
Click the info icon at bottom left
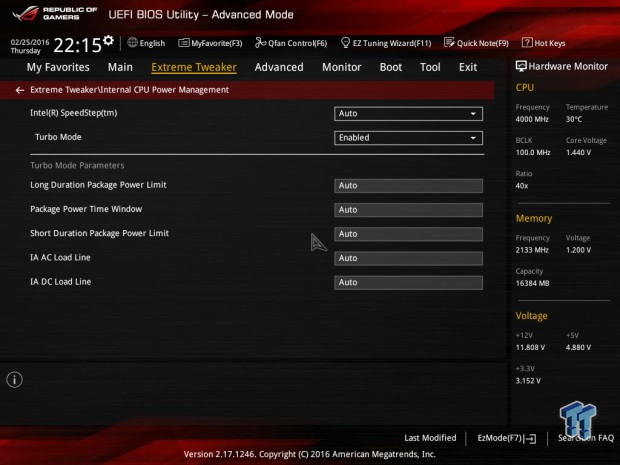[15, 380]
